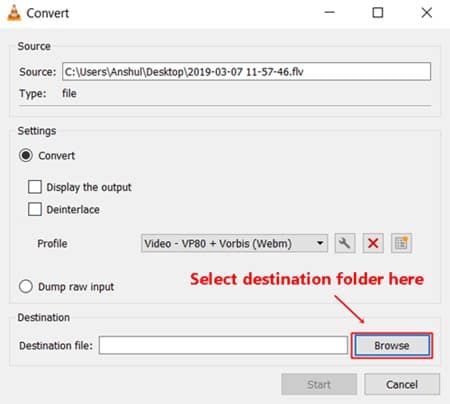Screen dimensions: 450x404
Task: Click into the Destination file input field
Action: click(223, 345)
